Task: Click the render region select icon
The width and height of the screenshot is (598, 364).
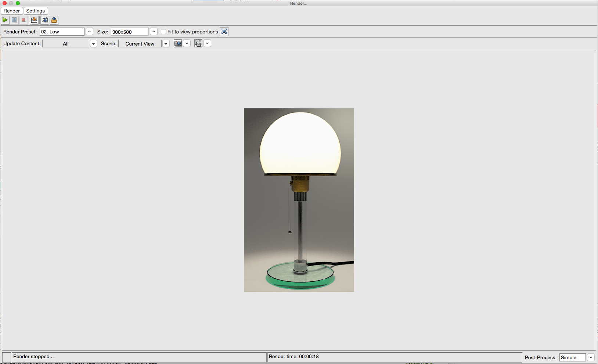Action: (x=224, y=32)
